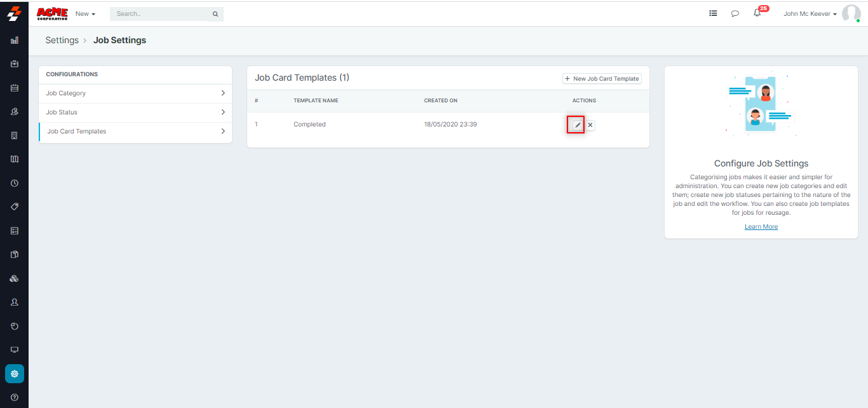The height and width of the screenshot is (408, 868).
Task: Click the Configure Job Settings heading
Action: coord(761,163)
